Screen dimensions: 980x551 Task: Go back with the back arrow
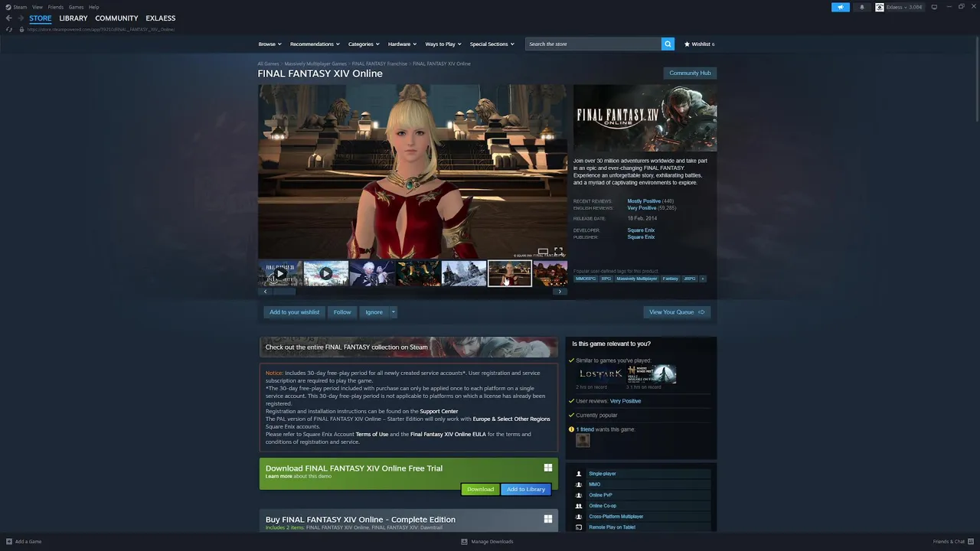click(9, 18)
